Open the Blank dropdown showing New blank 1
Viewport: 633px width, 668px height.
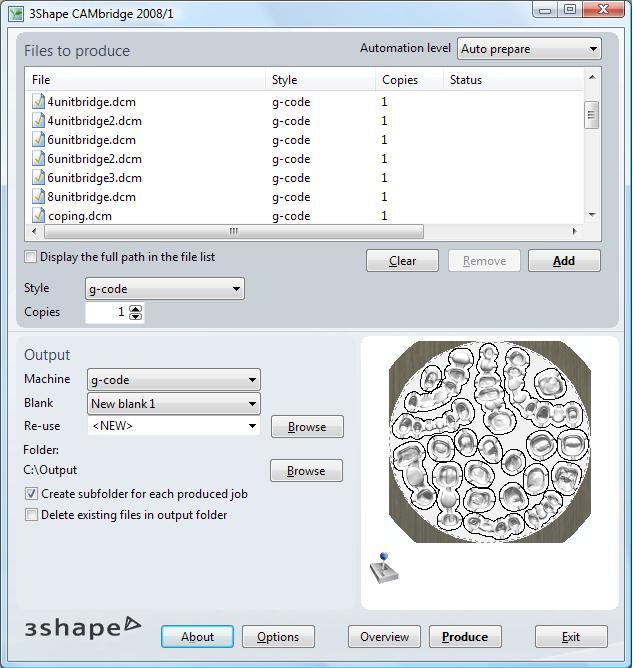173,404
